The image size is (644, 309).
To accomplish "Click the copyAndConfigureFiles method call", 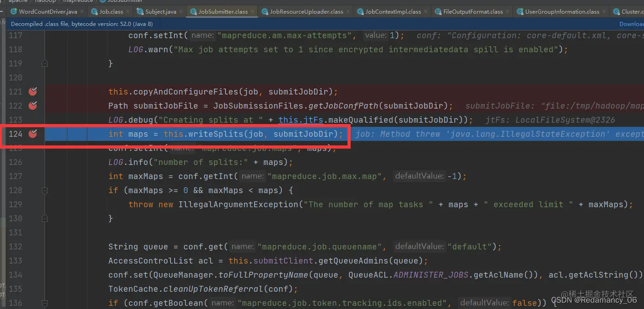I will tap(186, 92).
